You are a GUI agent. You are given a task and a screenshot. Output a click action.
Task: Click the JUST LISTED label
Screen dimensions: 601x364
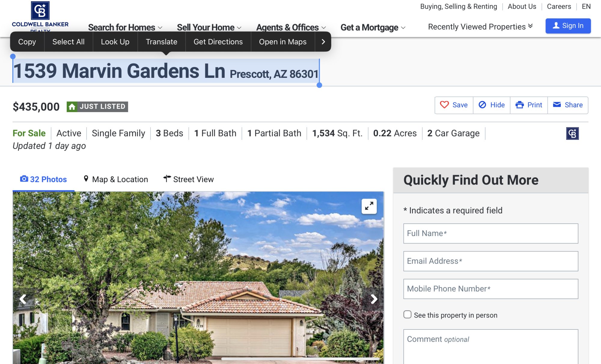pos(102,107)
